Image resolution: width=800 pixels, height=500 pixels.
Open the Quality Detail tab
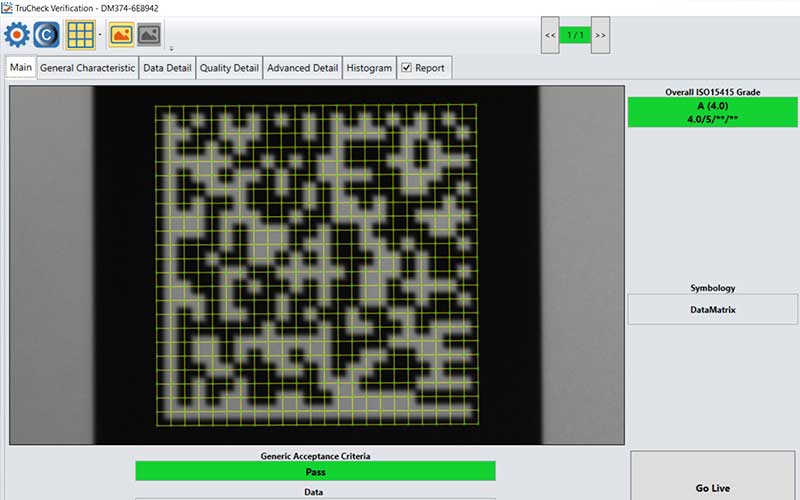(x=229, y=68)
